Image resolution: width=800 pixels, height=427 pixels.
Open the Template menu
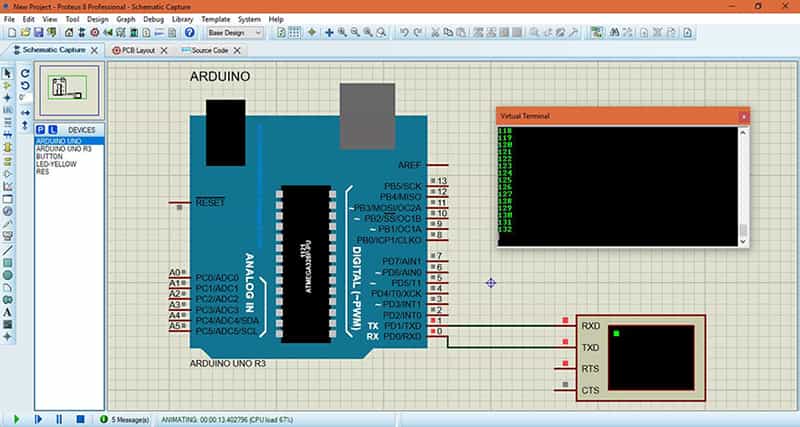coord(216,19)
